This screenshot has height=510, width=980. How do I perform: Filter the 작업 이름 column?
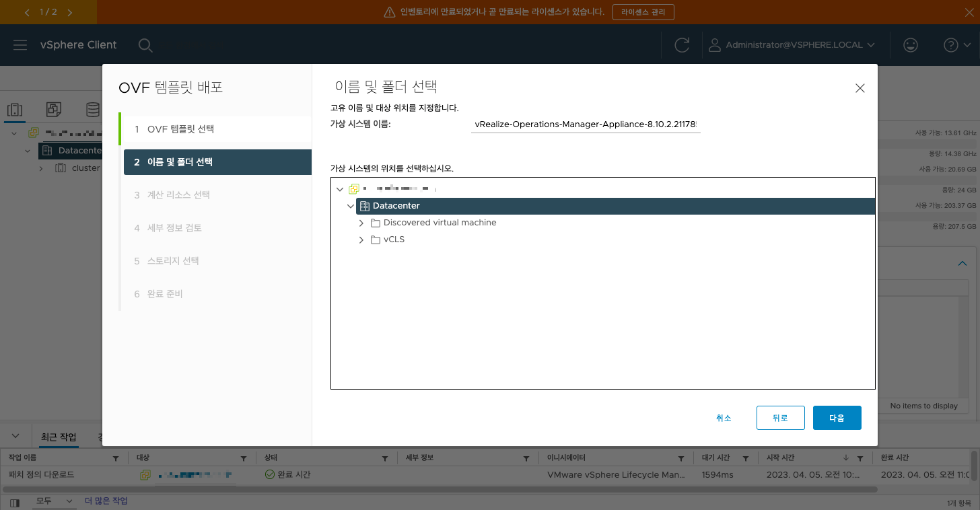click(115, 458)
